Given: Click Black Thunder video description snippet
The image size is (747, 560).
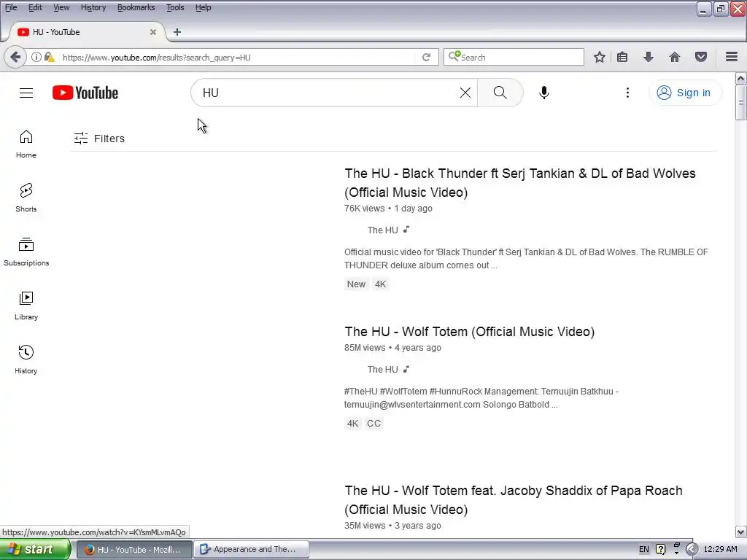Looking at the screenshot, I should [x=526, y=259].
